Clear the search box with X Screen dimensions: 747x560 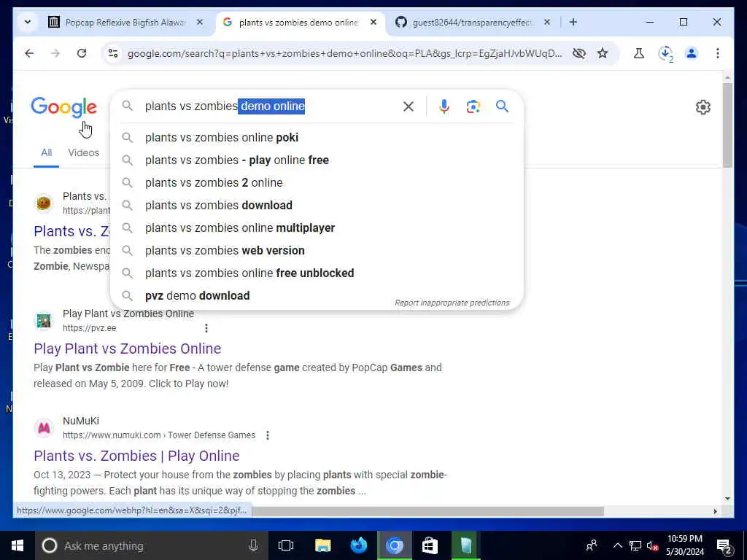409,106
